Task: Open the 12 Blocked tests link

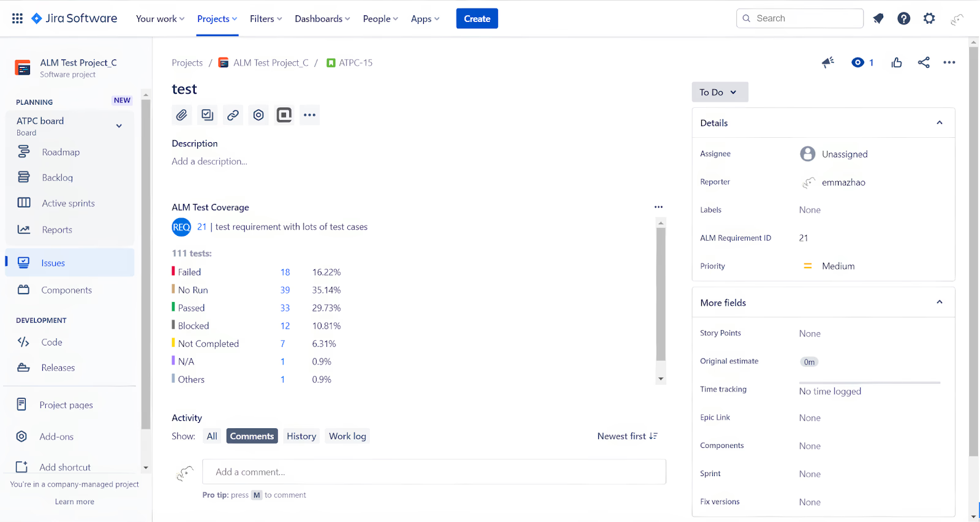Action: click(285, 326)
